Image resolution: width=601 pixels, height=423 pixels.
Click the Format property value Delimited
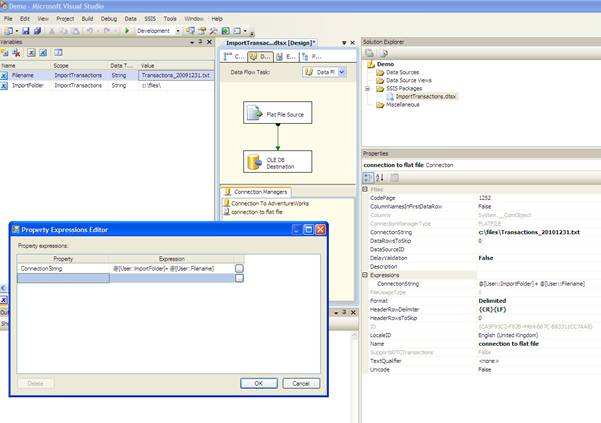[x=492, y=301]
